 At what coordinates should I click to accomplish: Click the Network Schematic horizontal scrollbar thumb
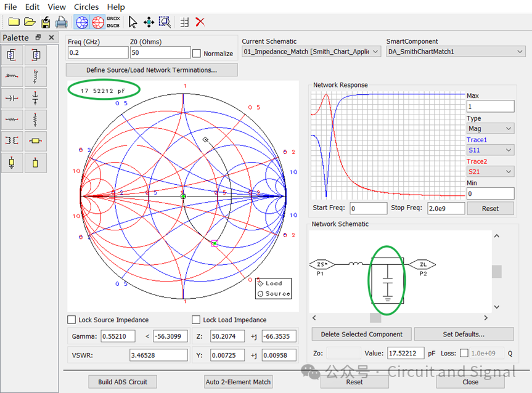[x=375, y=318]
